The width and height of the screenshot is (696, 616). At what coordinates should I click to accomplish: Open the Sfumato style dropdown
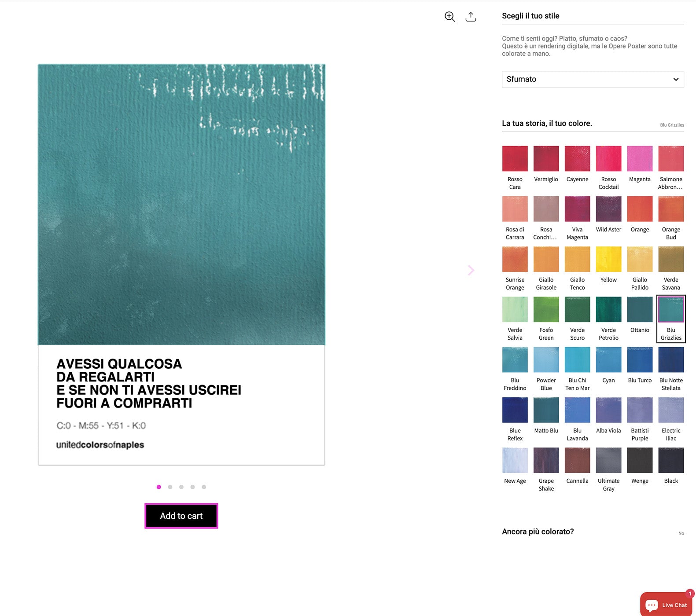click(593, 79)
